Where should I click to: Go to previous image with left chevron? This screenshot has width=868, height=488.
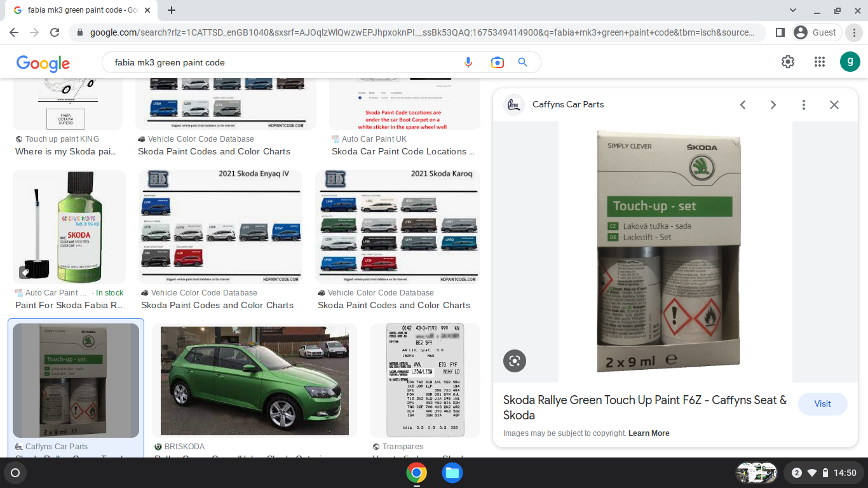[x=743, y=104]
